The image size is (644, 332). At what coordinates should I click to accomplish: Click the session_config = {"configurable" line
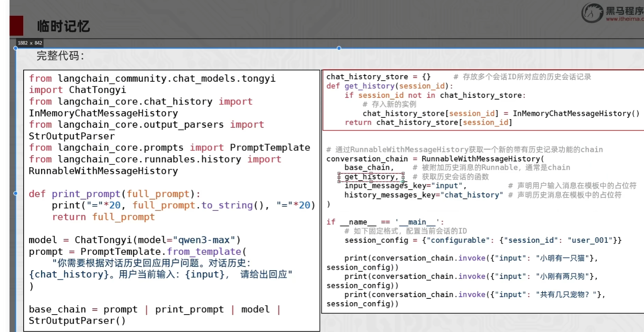[483, 240]
